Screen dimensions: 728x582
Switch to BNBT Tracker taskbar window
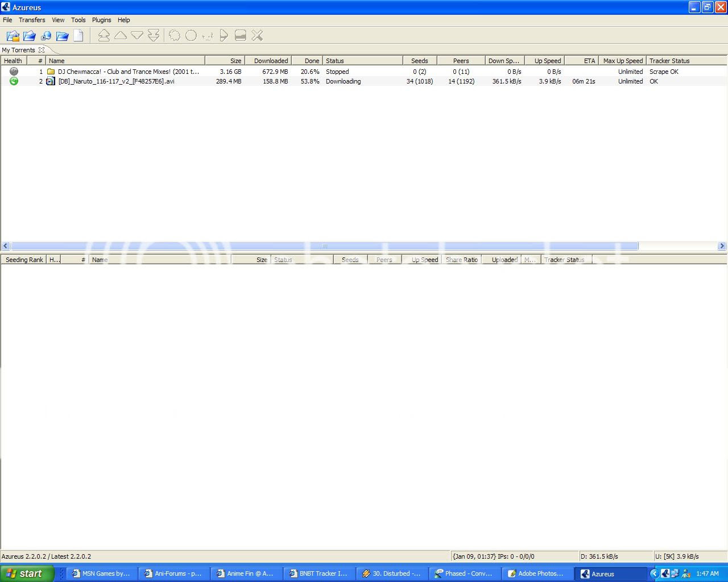320,573
